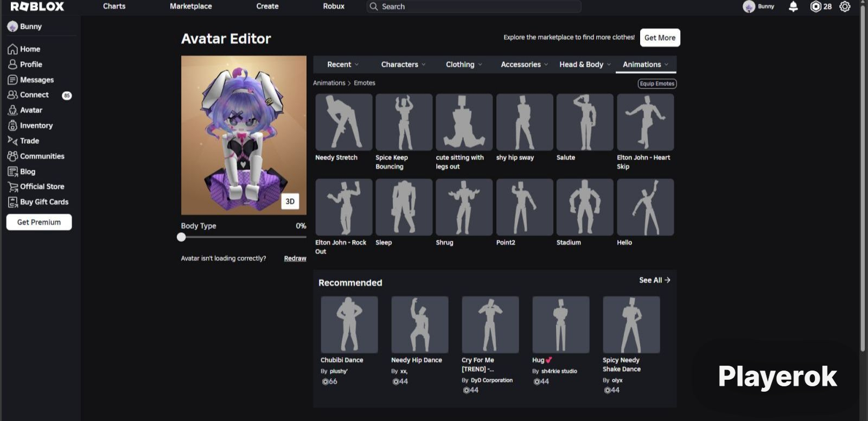Click the Equip Emotes button
The image size is (868, 421).
click(657, 84)
